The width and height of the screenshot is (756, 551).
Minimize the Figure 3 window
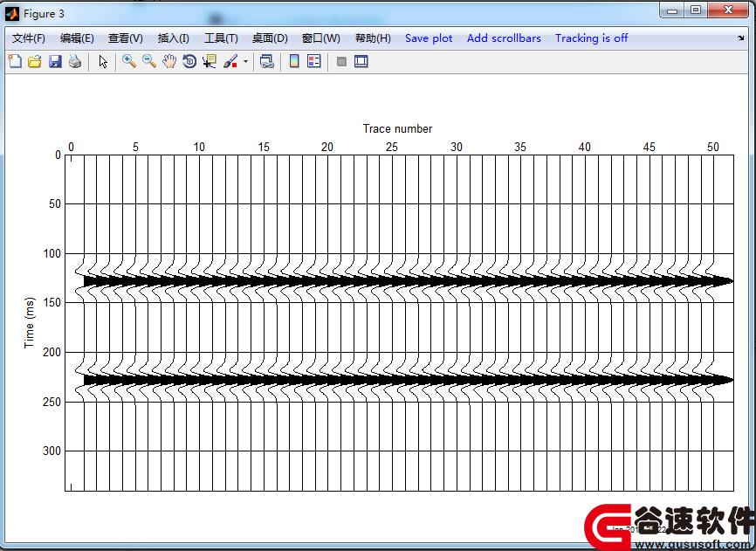[672, 10]
